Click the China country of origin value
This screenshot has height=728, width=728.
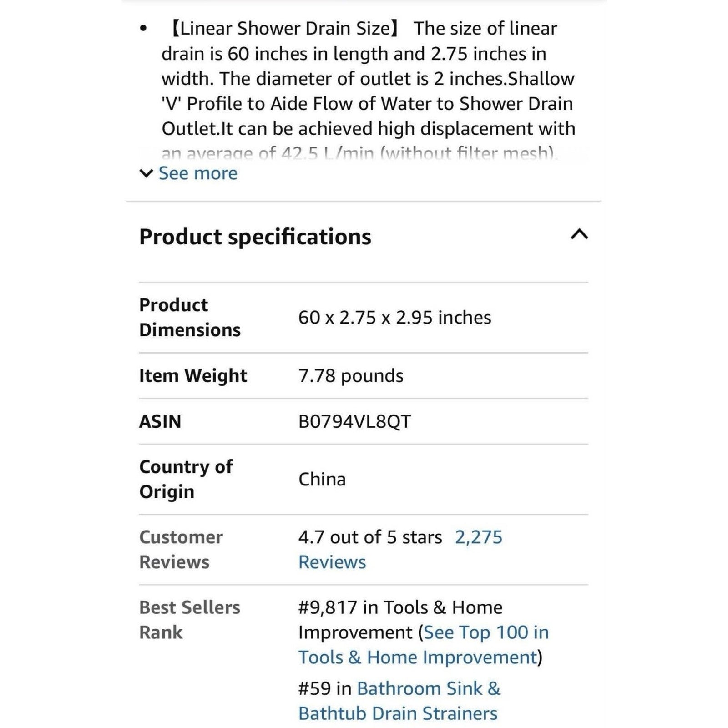(x=322, y=480)
